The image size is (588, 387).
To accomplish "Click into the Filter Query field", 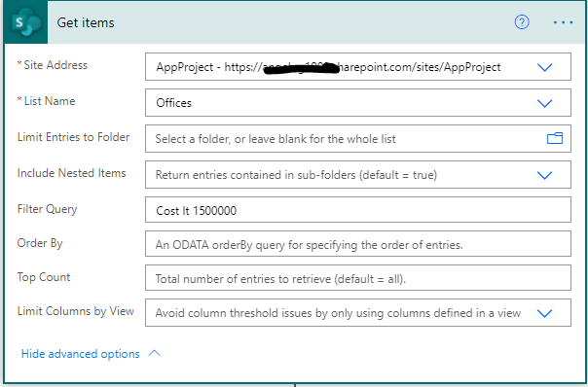I will [x=358, y=210].
